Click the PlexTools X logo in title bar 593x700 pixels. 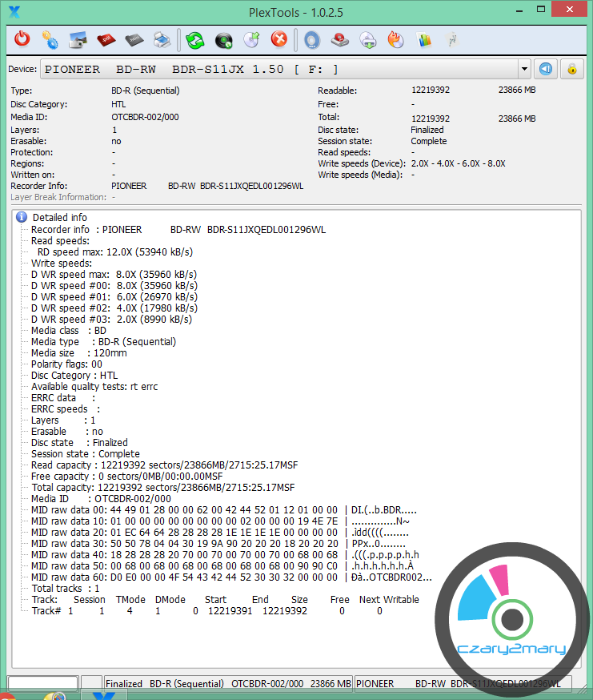coord(14,11)
